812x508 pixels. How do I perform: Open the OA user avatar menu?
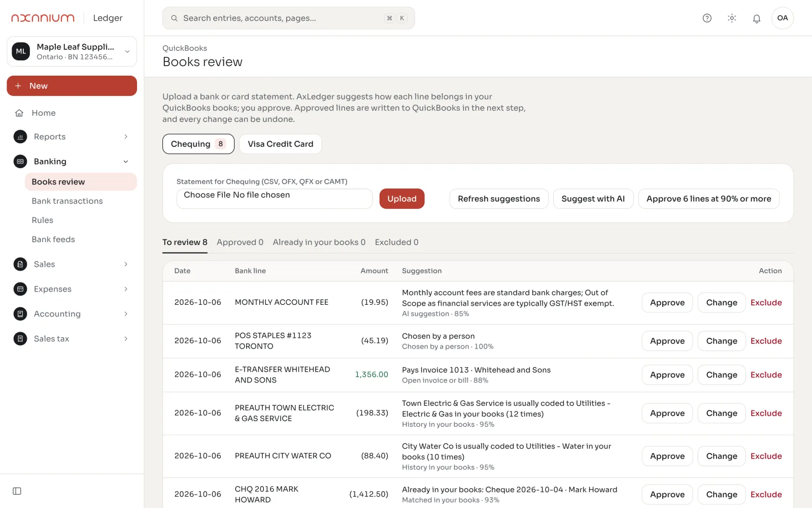pos(783,18)
